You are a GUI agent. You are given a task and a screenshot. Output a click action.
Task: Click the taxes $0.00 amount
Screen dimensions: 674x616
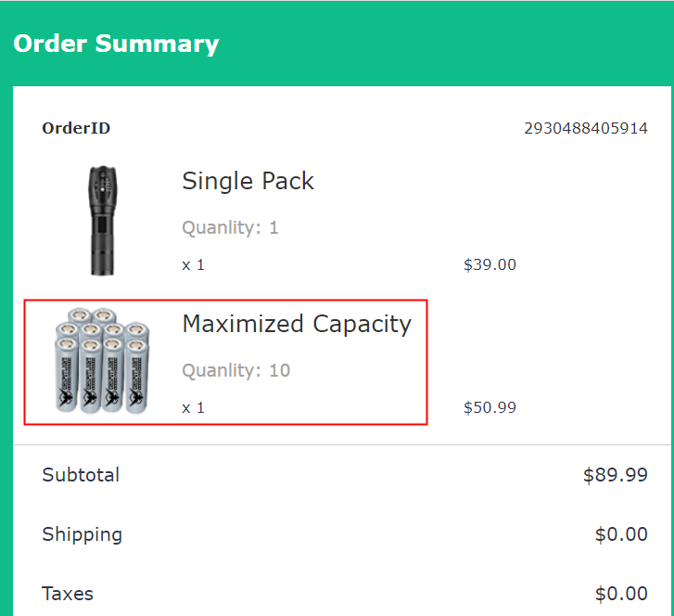tap(620, 594)
